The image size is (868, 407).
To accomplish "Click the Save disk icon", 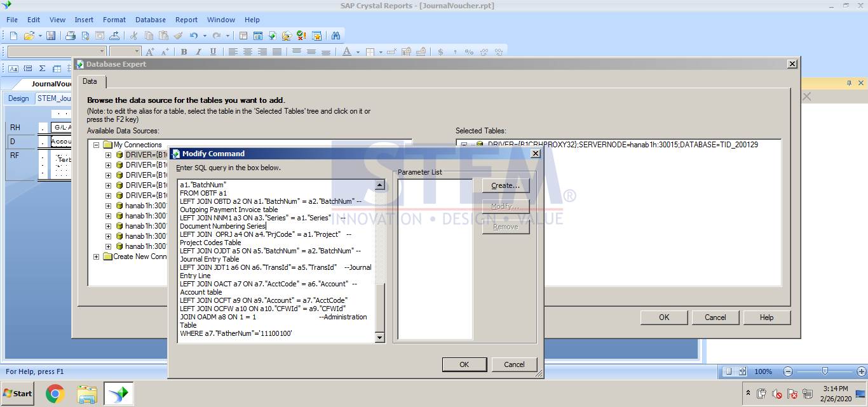I will [x=51, y=36].
